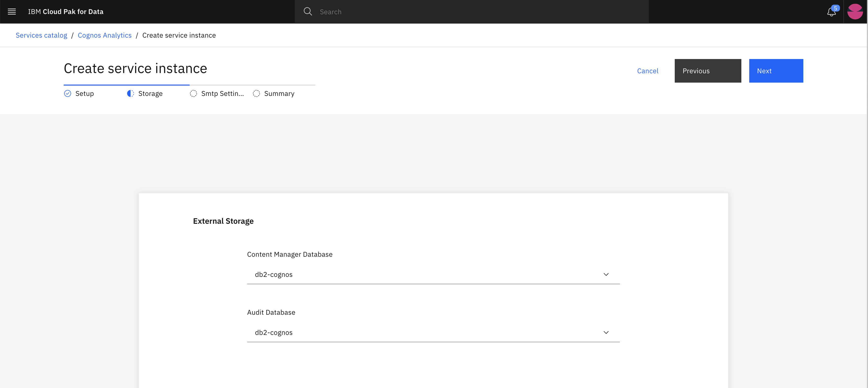Click the Setup step checkmark icon
The width and height of the screenshot is (868, 388).
pos(68,94)
